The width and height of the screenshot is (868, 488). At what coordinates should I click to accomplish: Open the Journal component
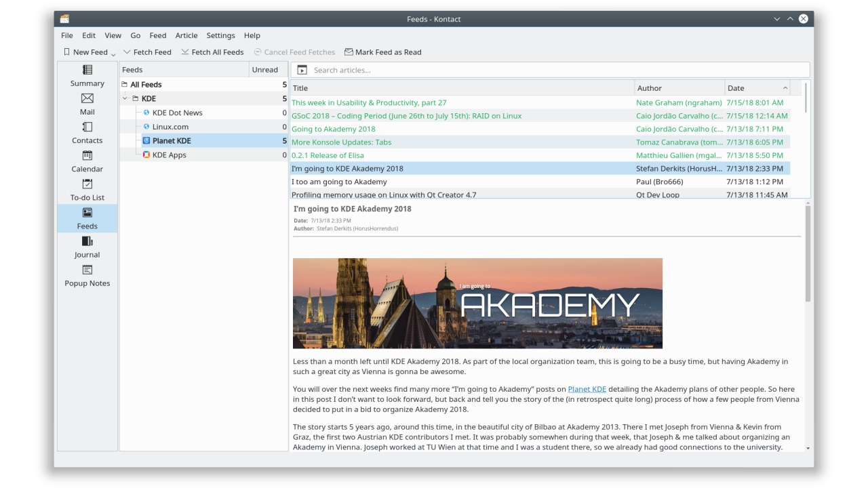[87, 247]
